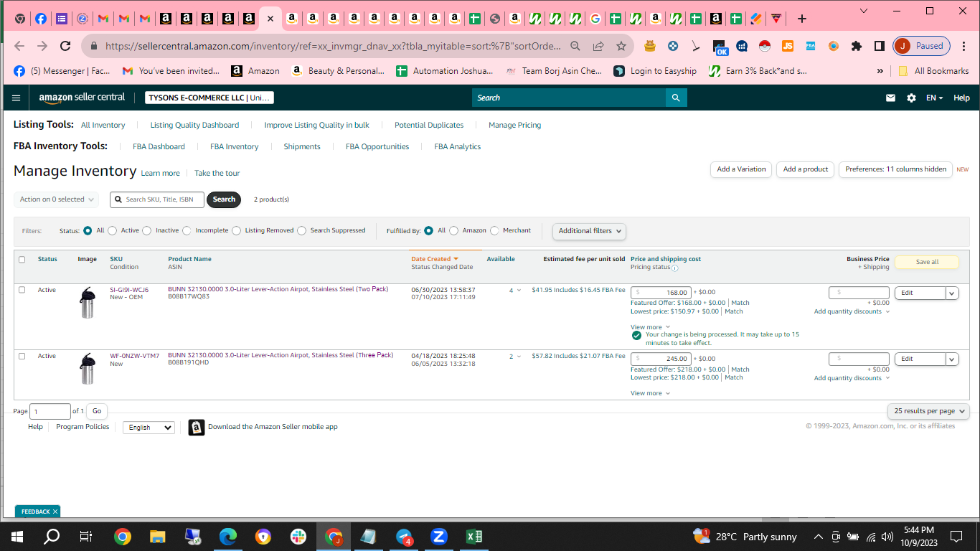Launch Excel from the taskbar
This screenshot has height=551, width=980.
pos(473,536)
